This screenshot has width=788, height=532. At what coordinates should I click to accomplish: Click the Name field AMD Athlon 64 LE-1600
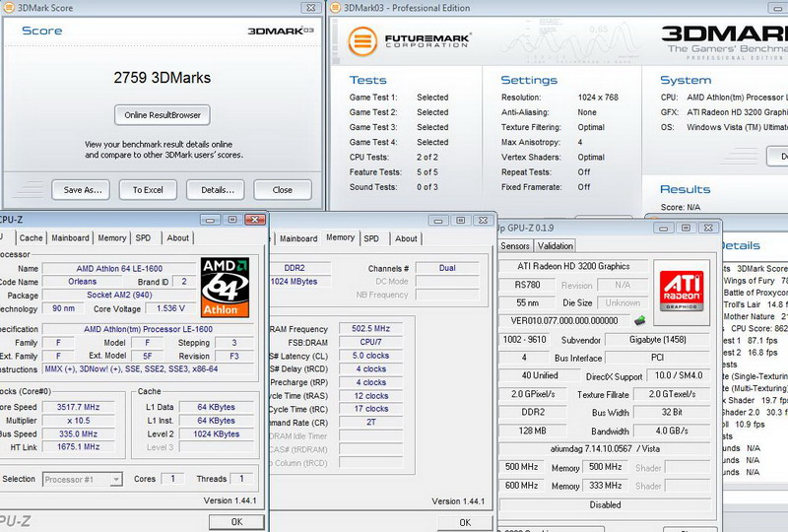[x=119, y=269]
